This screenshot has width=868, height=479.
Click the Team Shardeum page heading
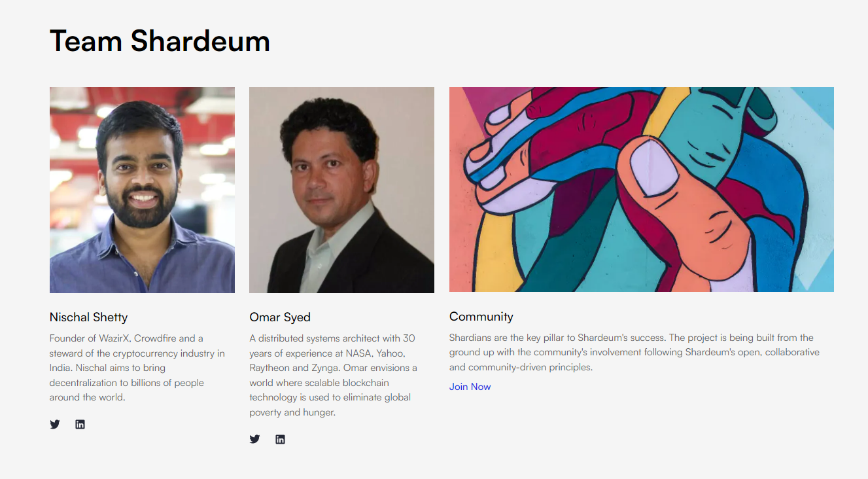point(160,41)
